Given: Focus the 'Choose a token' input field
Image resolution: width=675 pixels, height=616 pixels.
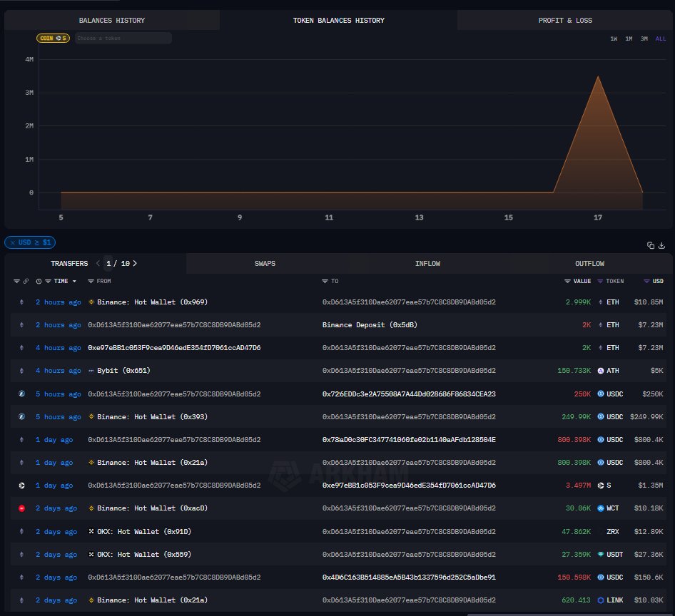Looking at the screenshot, I should [123, 38].
